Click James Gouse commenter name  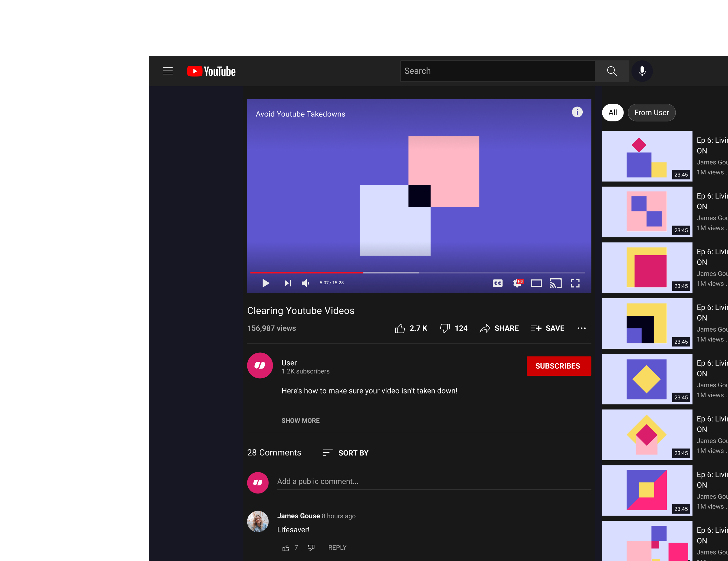pos(298,516)
